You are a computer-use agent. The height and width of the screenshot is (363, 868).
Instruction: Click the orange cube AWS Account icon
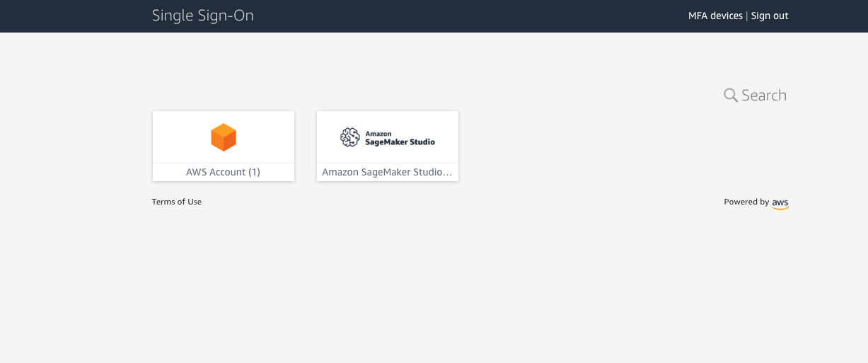[x=224, y=137]
